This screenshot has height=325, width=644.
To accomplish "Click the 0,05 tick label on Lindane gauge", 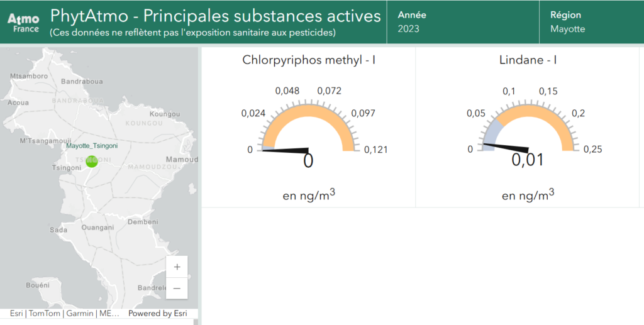I will (x=476, y=113).
